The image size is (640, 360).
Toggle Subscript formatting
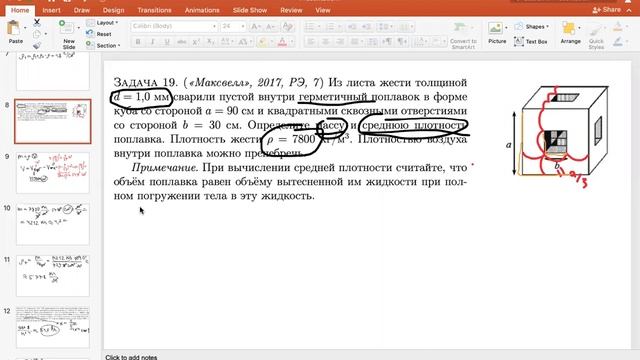point(211,42)
